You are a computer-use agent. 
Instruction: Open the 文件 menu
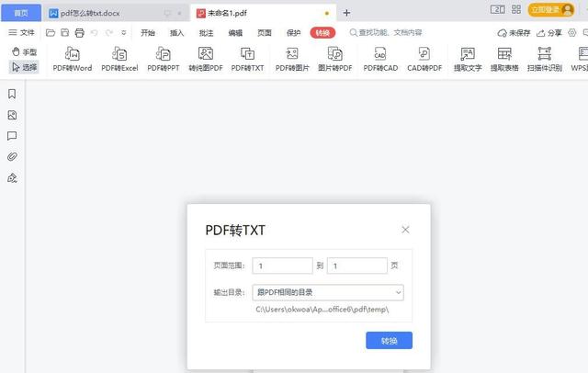pyautogui.click(x=21, y=33)
